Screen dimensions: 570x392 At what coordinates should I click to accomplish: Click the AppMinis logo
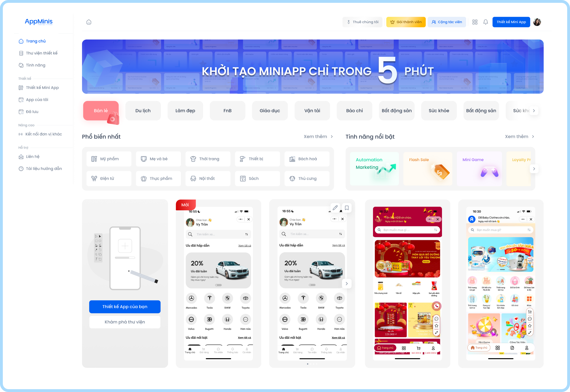tap(39, 22)
